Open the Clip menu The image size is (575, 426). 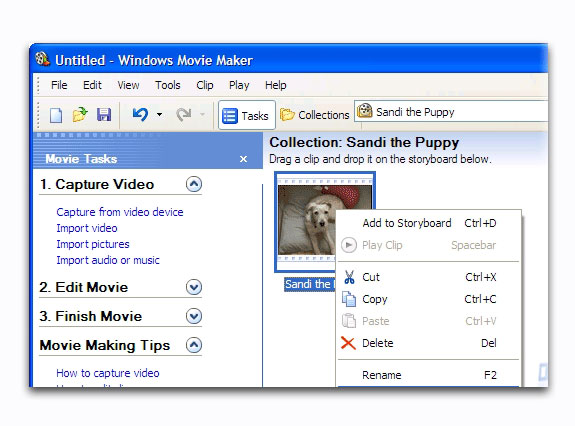[205, 85]
